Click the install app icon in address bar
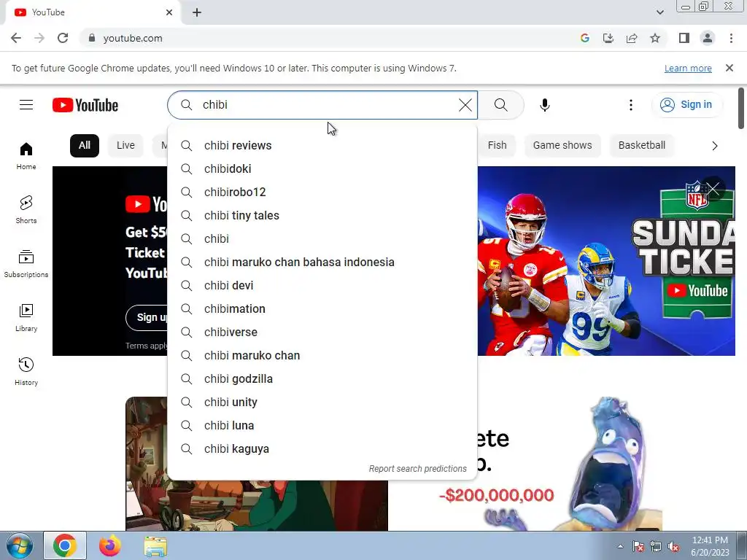 [608, 38]
